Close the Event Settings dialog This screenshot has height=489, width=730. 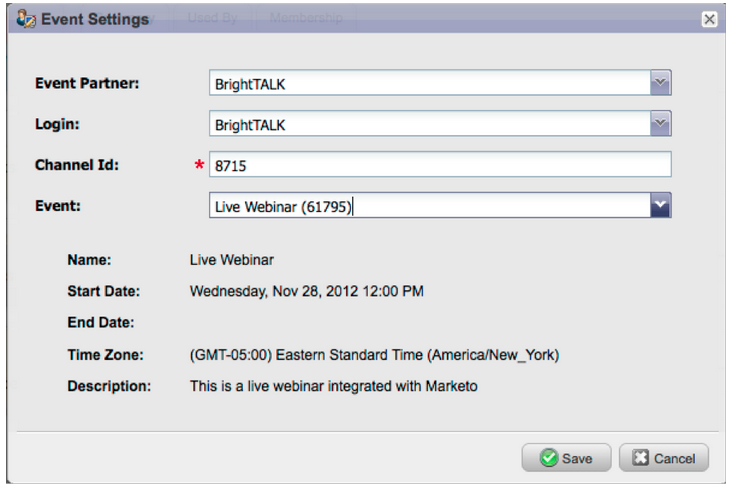click(x=709, y=19)
